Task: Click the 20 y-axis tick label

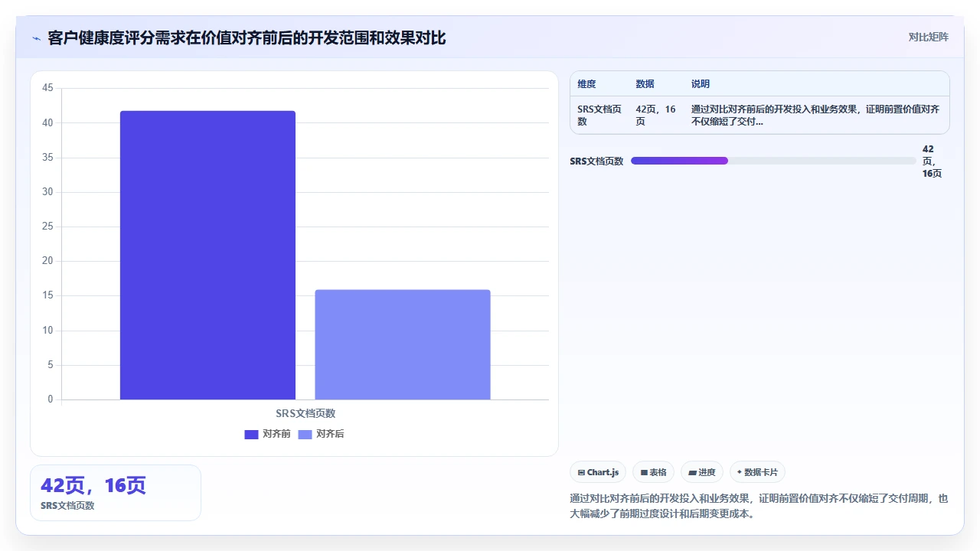Action: point(47,261)
